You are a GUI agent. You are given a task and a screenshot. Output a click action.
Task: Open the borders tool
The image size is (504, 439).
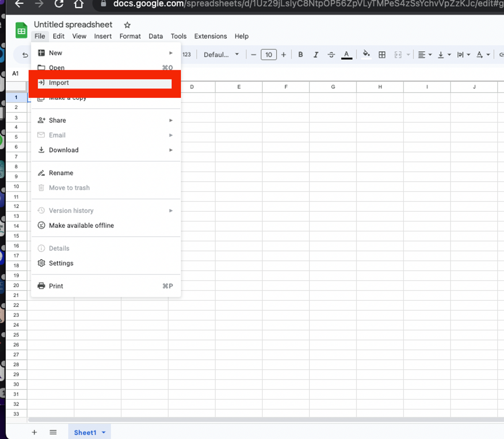click(382, 55)
